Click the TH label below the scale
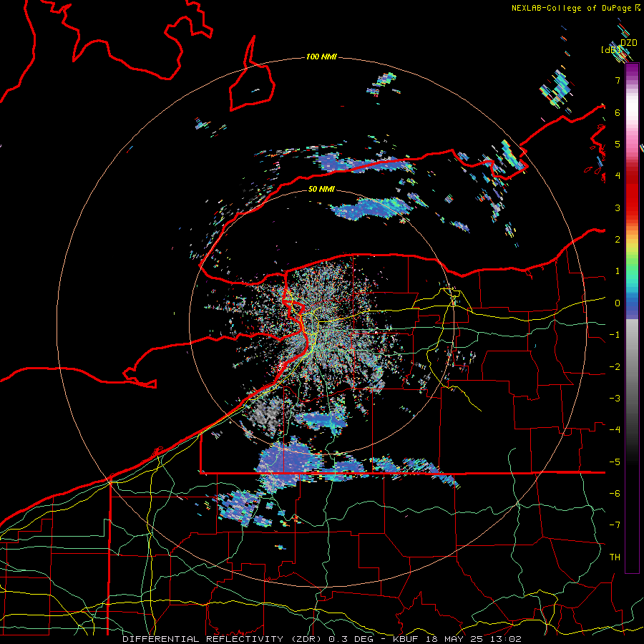 tap(615, 557)
